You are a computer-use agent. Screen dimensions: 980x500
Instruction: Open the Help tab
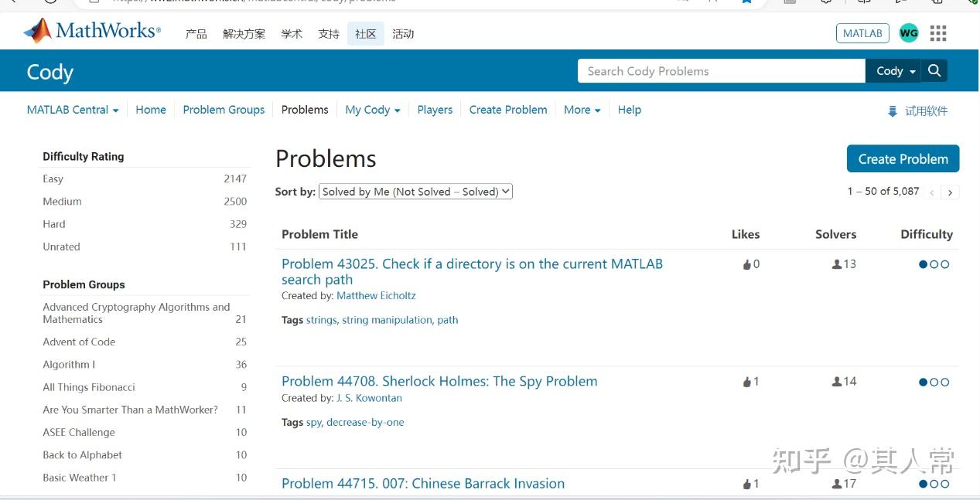pos(630,110)
